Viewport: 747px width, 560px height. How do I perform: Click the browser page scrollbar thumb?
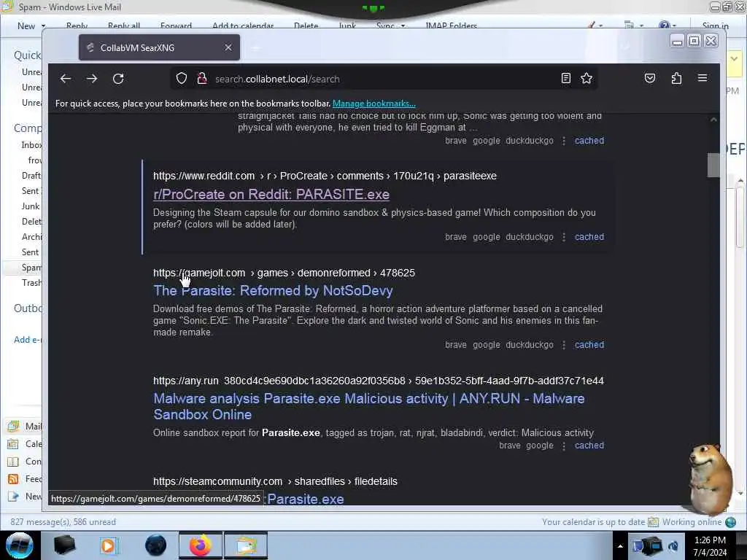click(x=713, y=165)
